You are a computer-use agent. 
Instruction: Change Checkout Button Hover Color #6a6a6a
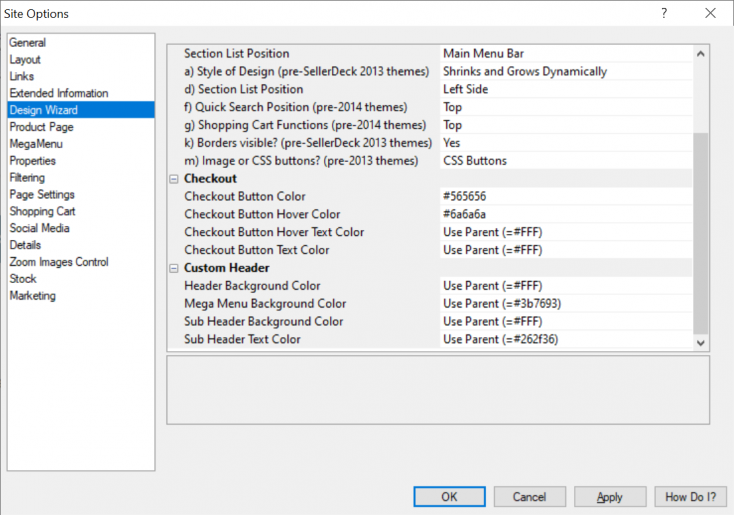[x=565, y=215]
